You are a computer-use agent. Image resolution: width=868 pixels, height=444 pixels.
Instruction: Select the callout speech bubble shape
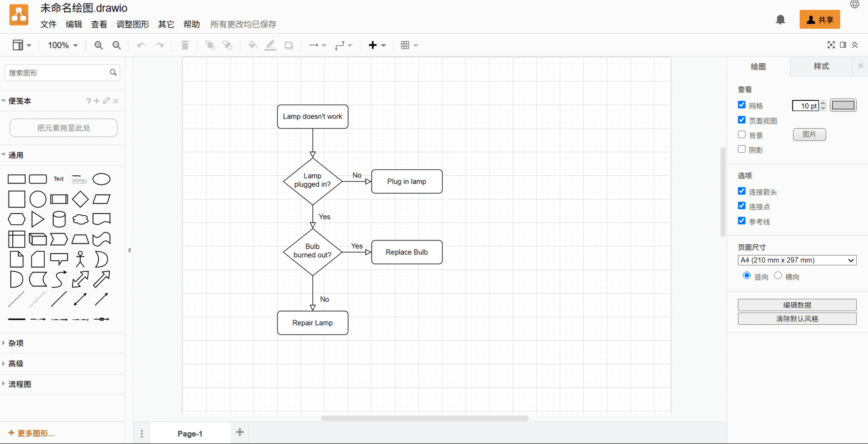point(59,259)
